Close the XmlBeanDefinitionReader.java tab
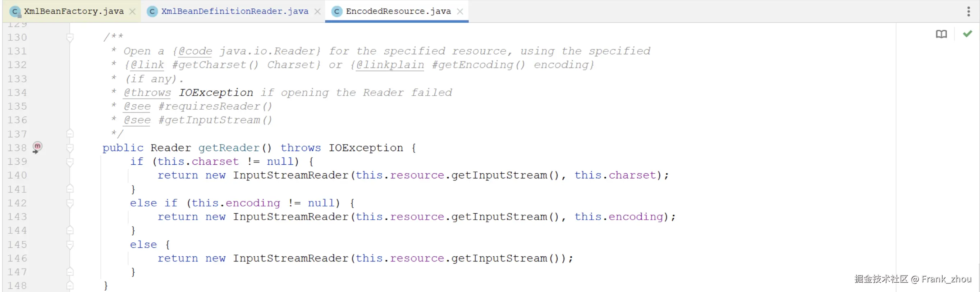Viewport: 980px width, 292px height. (317, 12)
